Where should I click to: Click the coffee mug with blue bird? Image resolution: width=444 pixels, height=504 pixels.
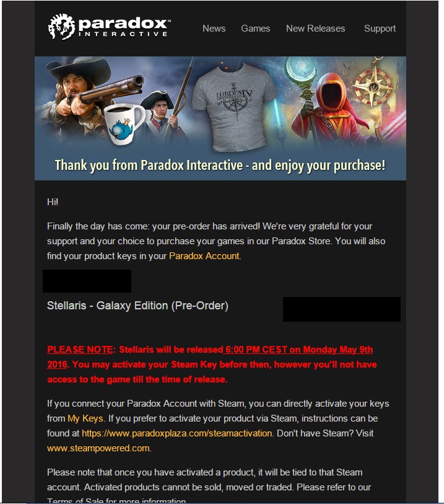coord(125,123)
